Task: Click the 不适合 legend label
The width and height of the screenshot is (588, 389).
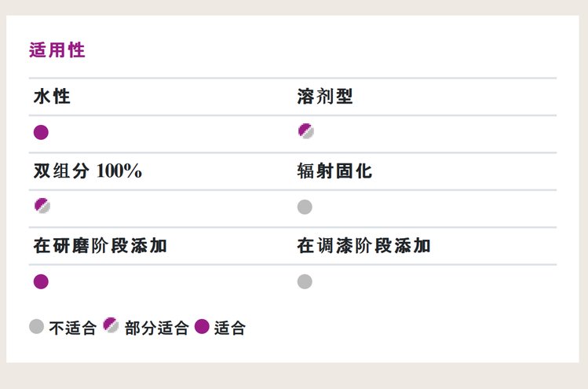Action: point(72,328)
